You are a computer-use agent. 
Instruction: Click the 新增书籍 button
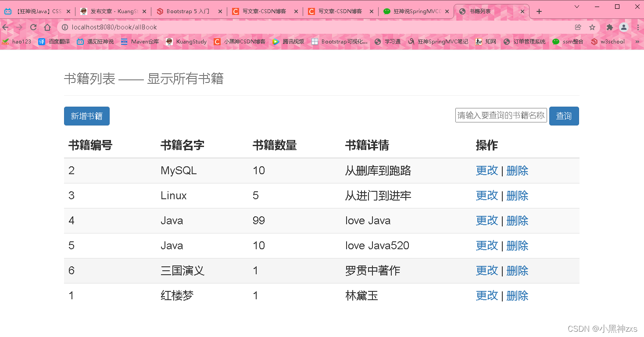pyautogui.click(x=87, y=116)
